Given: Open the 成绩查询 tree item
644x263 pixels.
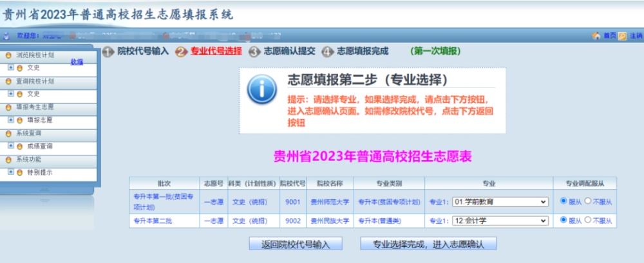Looking at the screenshot, I should 40,147.
